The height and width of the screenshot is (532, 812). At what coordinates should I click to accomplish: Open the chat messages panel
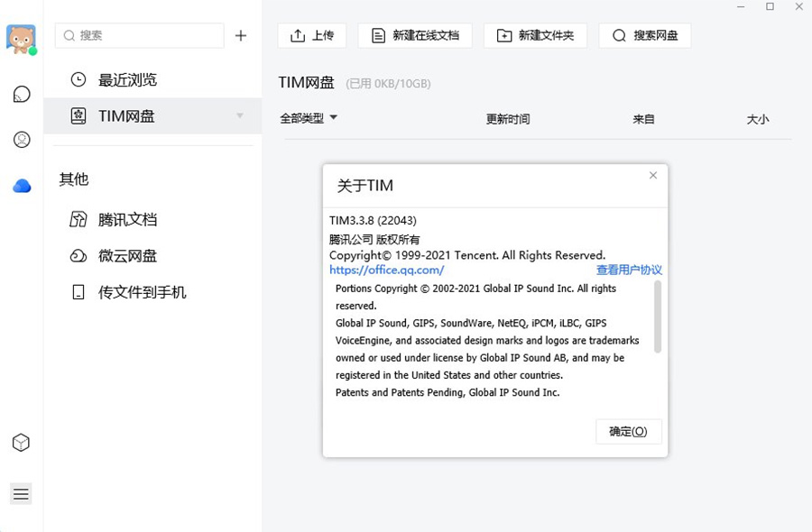click(x=21, y=94)
